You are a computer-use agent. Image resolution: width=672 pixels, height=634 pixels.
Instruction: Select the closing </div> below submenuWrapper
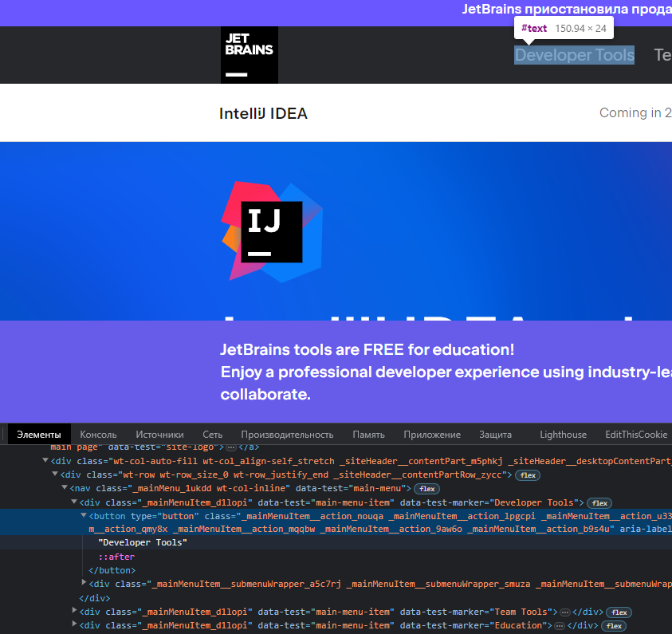(x=95, y=598)
